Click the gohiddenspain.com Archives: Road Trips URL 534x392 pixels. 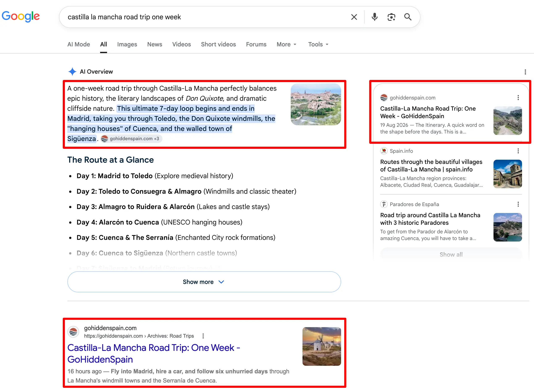tap(139, 336)
